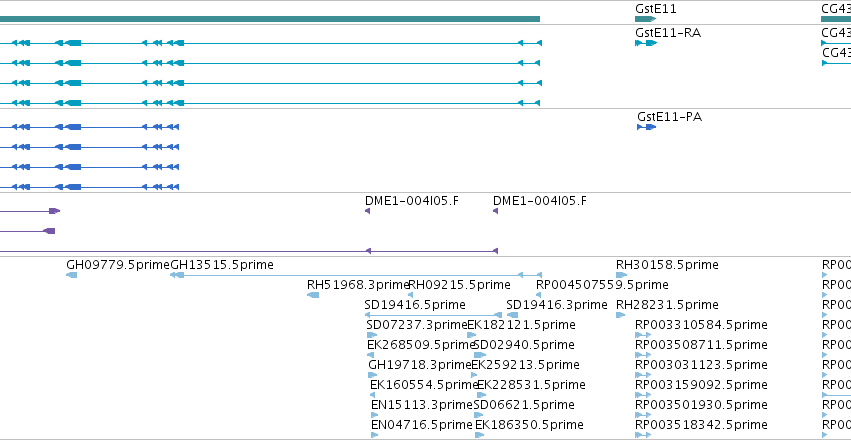Select the EK268509.5prime EST label
This screenshot has width=851, height=440.
point(422,346)
